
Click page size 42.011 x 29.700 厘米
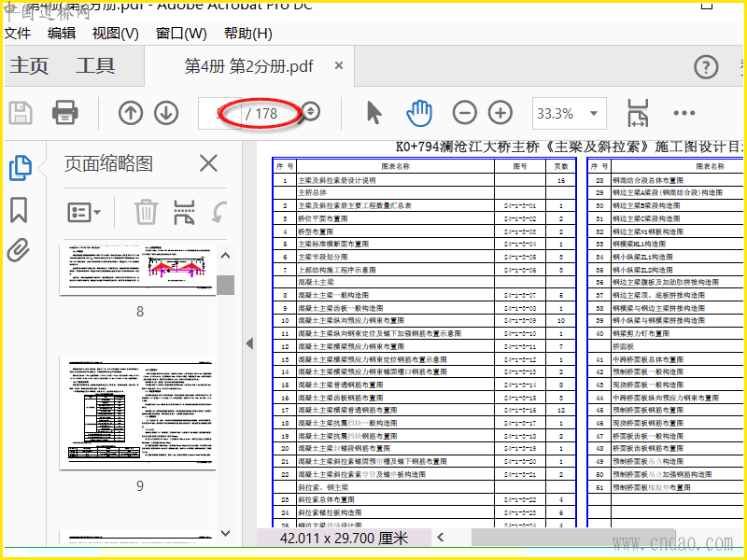[x=344, y=539]
